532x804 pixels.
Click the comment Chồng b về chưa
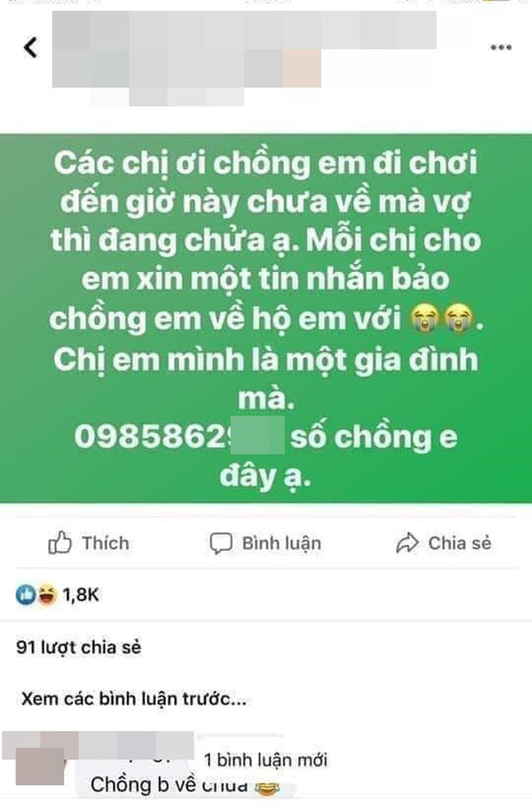point(184,785)
